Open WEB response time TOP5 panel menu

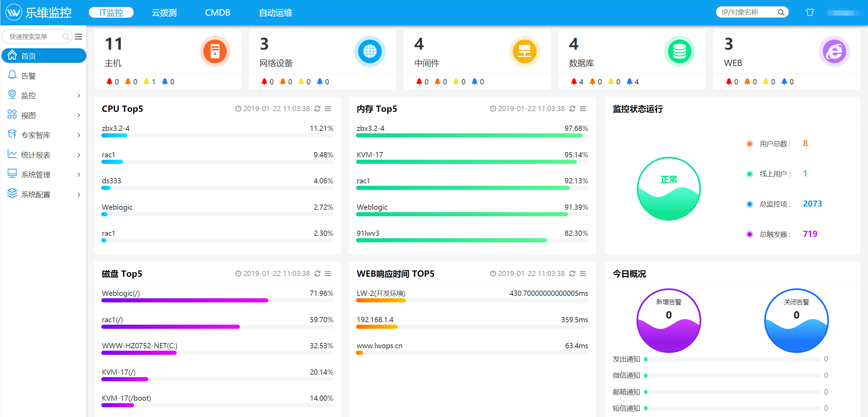tap(583, 274)
